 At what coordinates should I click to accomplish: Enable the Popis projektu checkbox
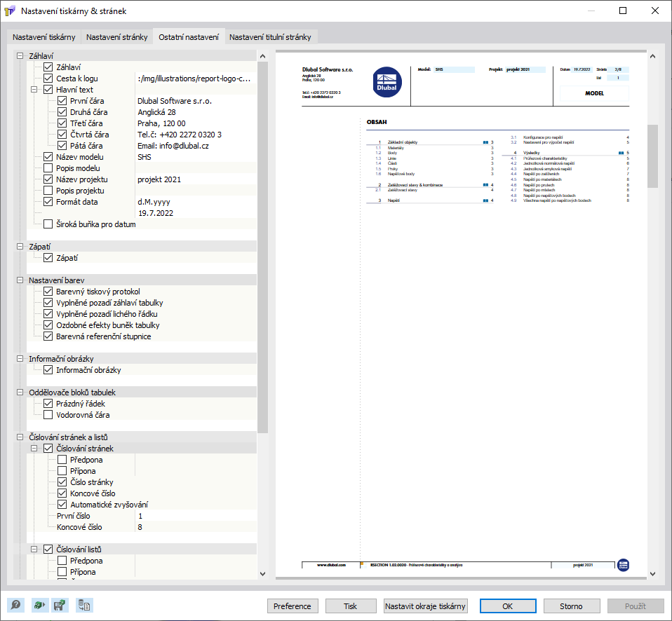click(x=48, y=190)
